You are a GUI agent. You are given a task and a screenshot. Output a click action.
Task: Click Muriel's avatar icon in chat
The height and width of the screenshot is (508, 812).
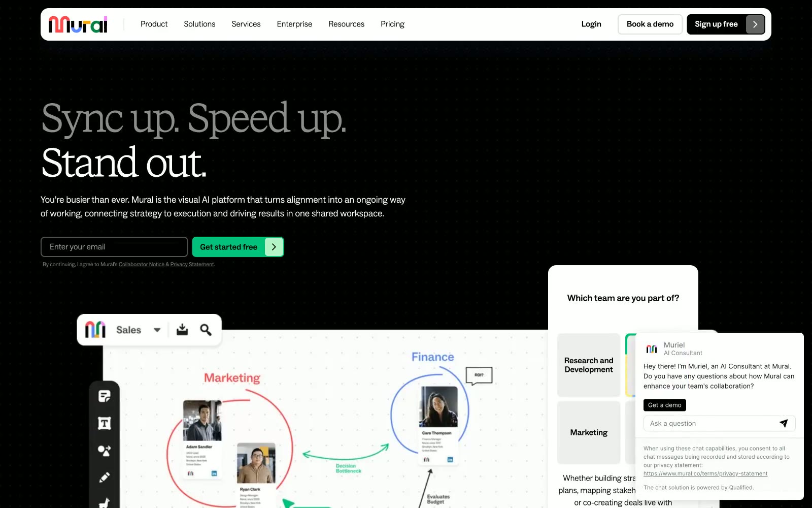point(652,349)
